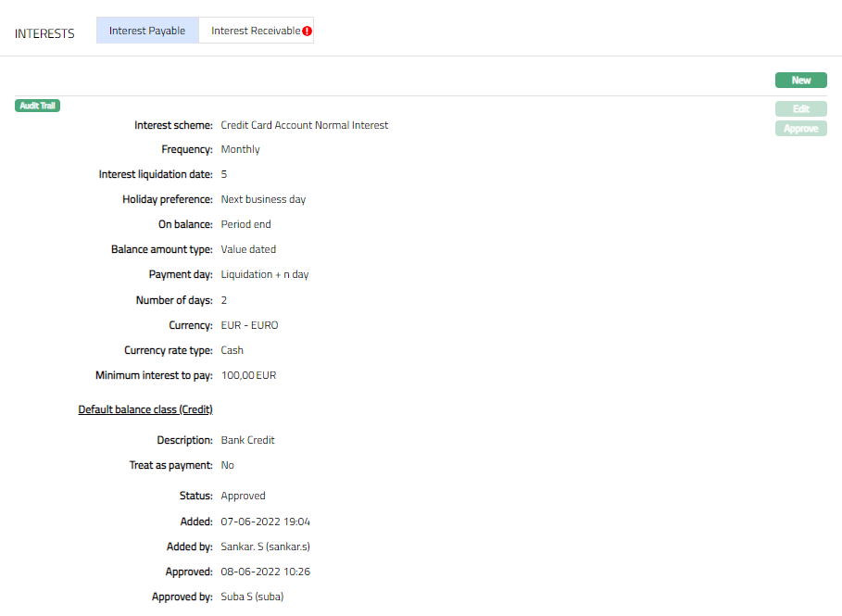Click the Bank Credit description text

pyautogui.click(x=247, y=440)
